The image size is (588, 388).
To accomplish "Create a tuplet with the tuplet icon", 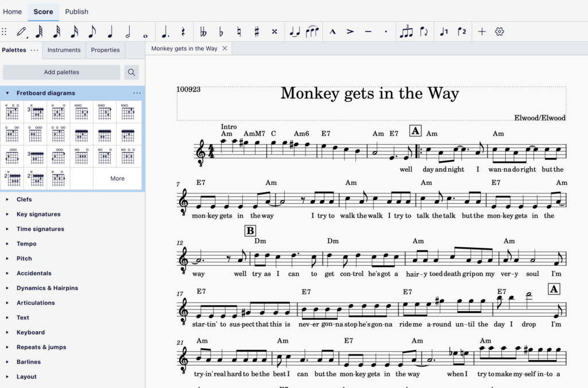I will (408, 32).
